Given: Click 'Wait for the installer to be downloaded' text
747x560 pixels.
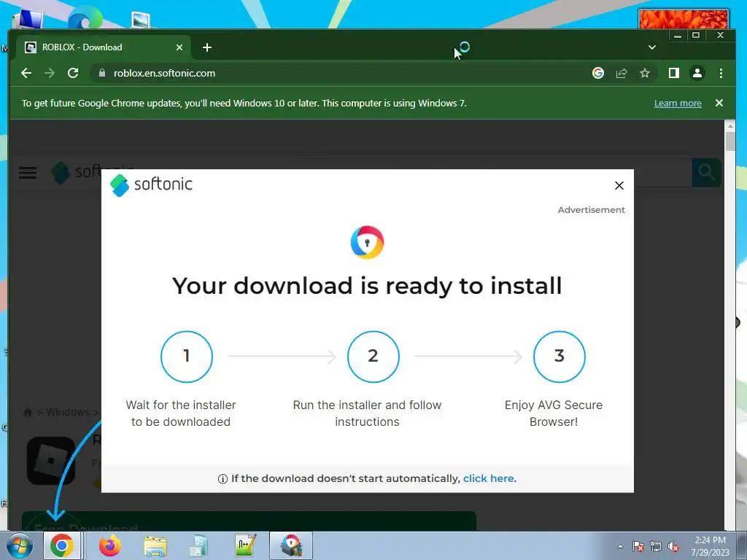Looking at the screenshot, I should pyautogui.click(x=181, y=413).
